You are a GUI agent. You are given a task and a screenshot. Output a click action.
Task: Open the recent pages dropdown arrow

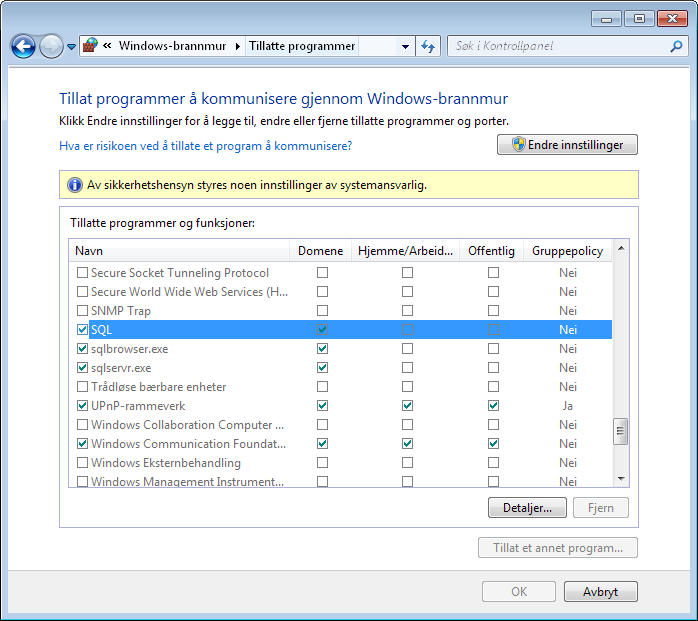pyautogui.click(x=71, y=46)
